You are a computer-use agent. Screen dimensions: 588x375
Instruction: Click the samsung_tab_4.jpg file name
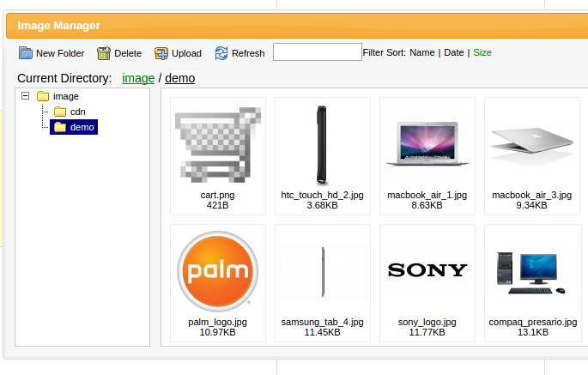pos(322,322)
